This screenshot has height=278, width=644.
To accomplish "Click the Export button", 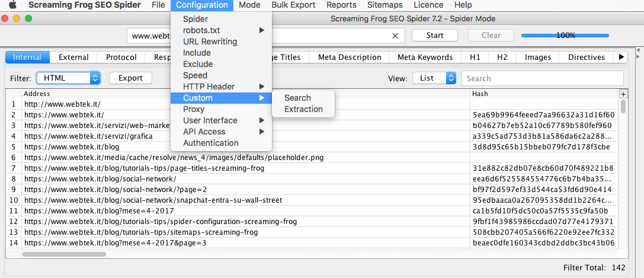I will pyautogui.click(x=130, y=78).
